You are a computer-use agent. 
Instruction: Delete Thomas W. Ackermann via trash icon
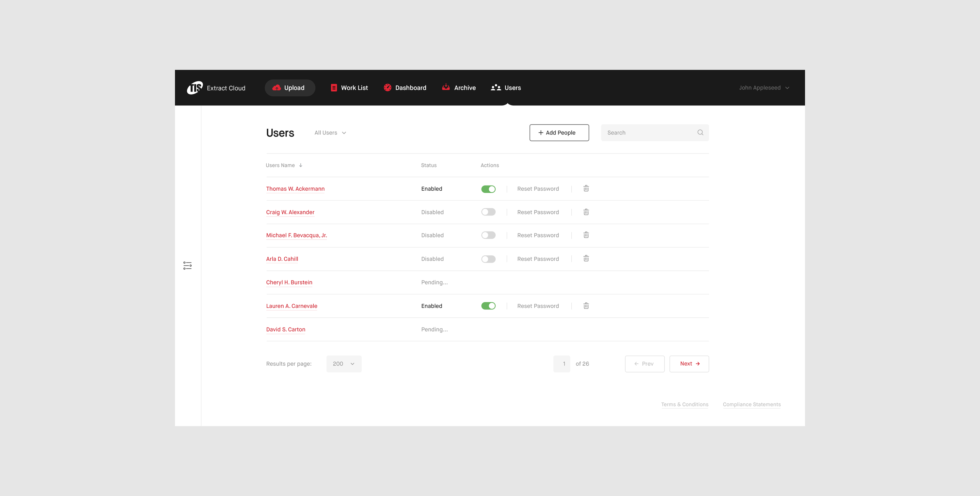[x=586, y=188]
